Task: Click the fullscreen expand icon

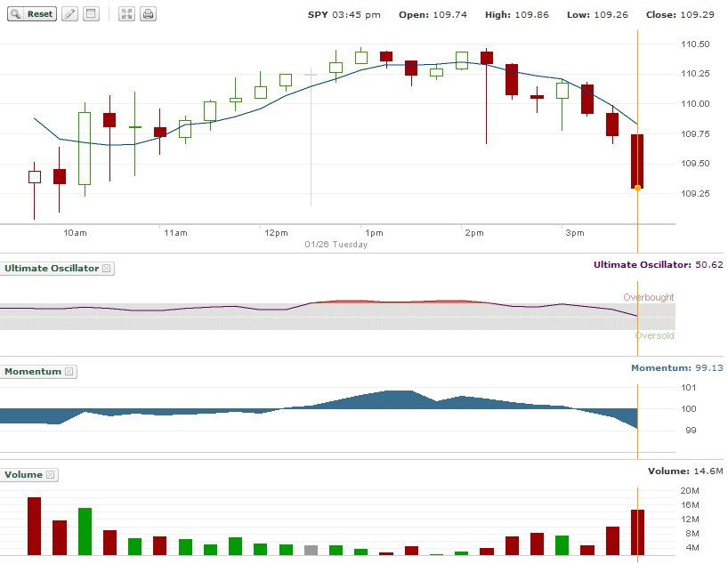Action: (x=126, y=14)
